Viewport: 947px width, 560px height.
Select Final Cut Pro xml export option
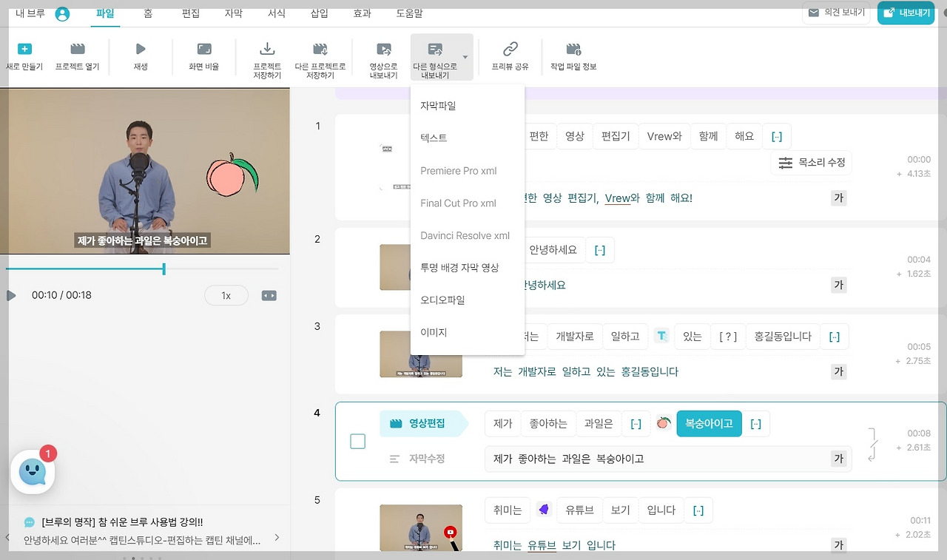click(468, 203)
